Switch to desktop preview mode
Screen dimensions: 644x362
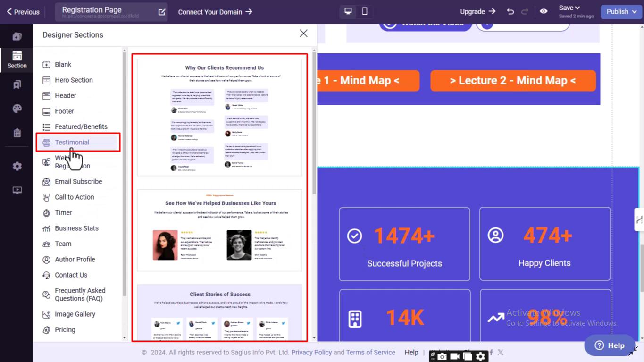348,11
